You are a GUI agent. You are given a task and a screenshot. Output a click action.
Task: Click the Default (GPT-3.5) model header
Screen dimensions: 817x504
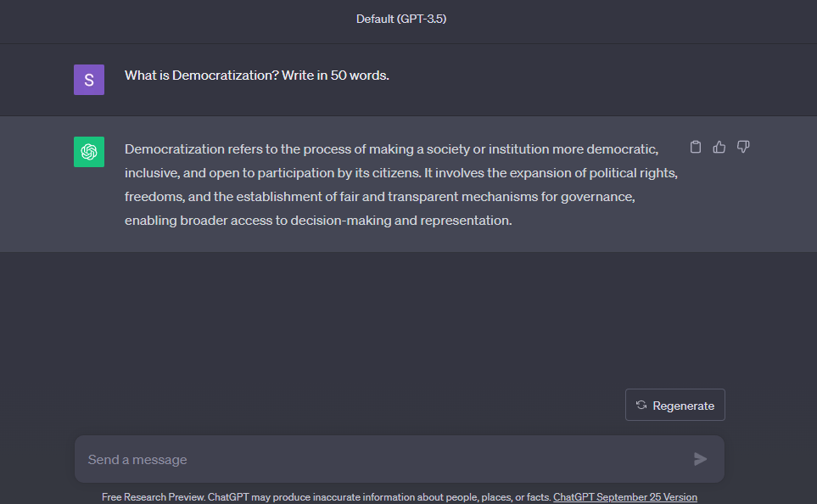(x=401, y=19)
